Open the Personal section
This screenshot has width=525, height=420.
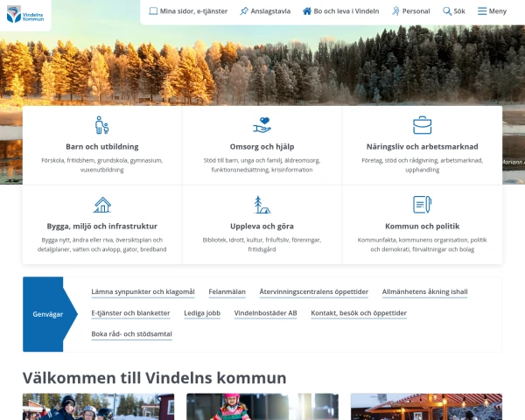coord(411,11)
